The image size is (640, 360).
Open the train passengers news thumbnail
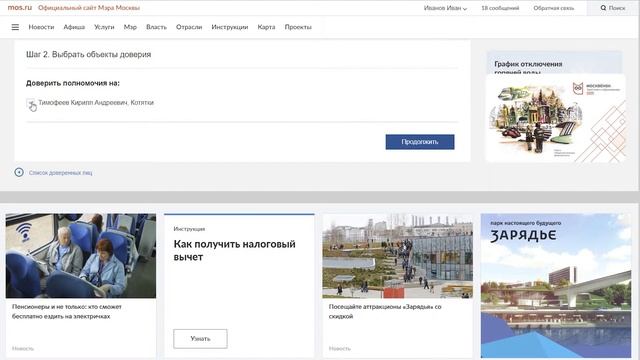(x=81, y=256)
